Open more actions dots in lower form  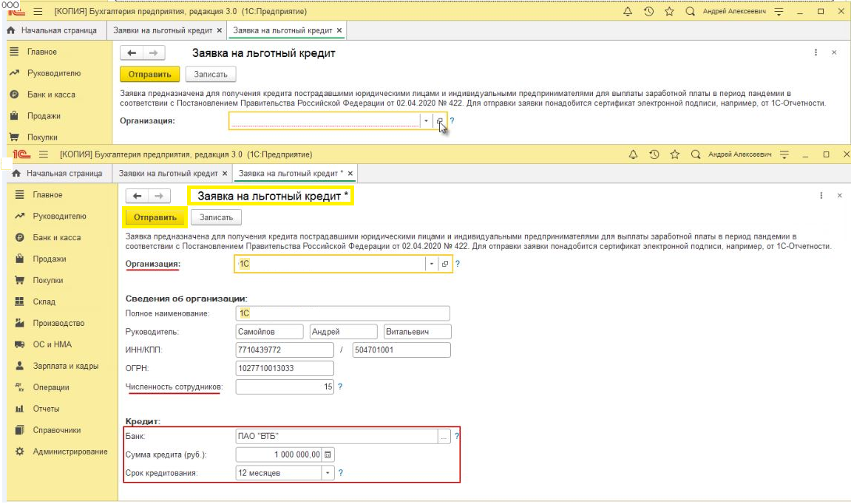821,195
